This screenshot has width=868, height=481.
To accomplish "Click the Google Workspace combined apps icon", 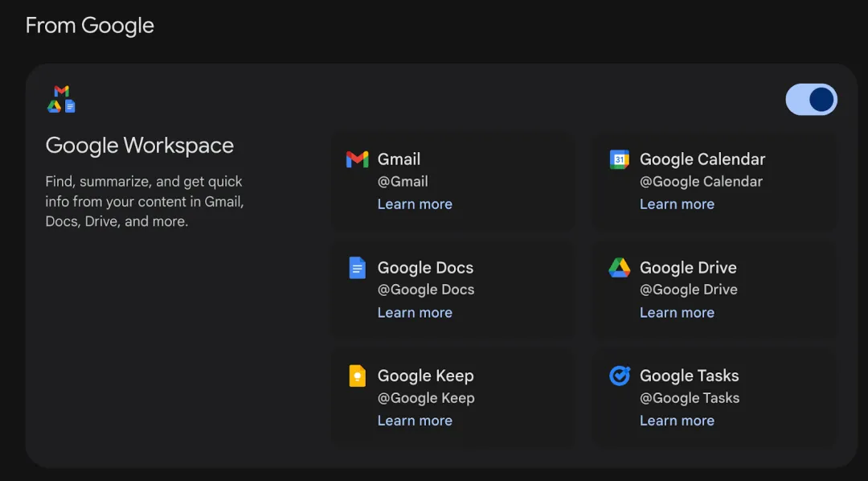I will (x=61, y=99).
